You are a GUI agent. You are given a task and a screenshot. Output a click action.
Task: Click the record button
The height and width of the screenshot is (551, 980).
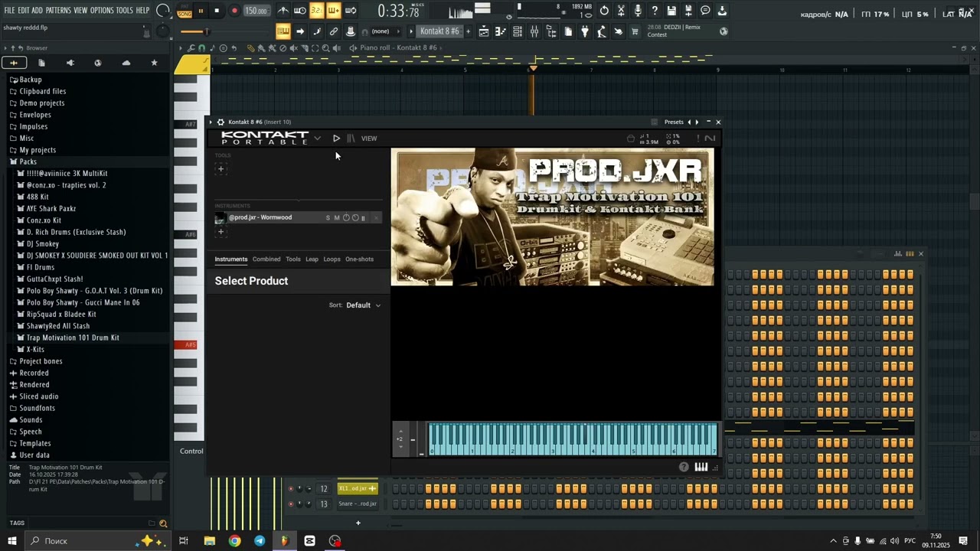click(x=234, y=11)
